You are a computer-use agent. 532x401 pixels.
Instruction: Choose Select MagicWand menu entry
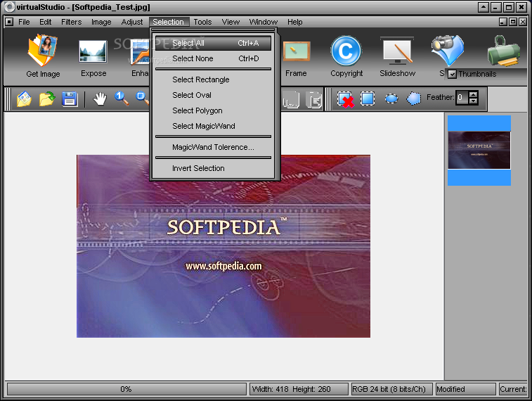[213, 126]
